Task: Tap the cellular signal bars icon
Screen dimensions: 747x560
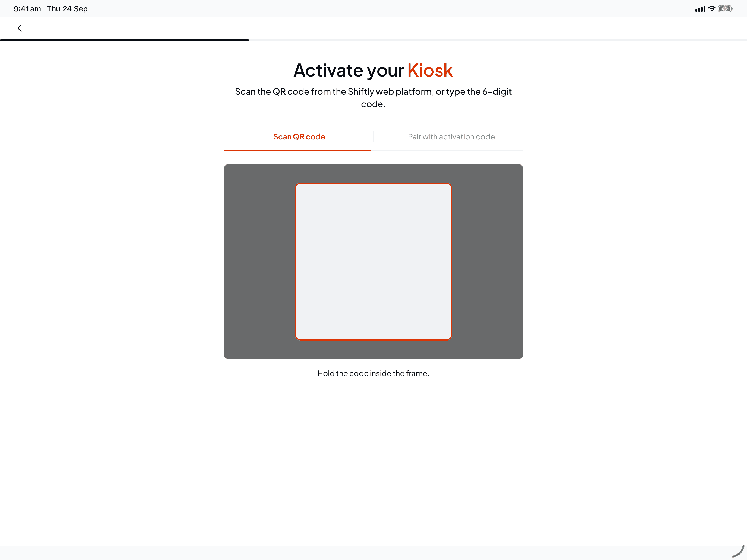Action: pyautogui.click(x=700, y=9)
